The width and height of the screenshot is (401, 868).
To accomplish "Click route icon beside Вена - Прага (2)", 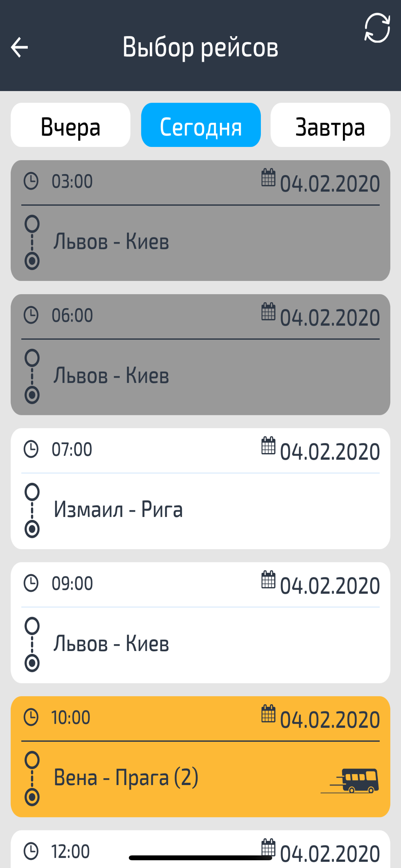I will click(x=32, y=778).
